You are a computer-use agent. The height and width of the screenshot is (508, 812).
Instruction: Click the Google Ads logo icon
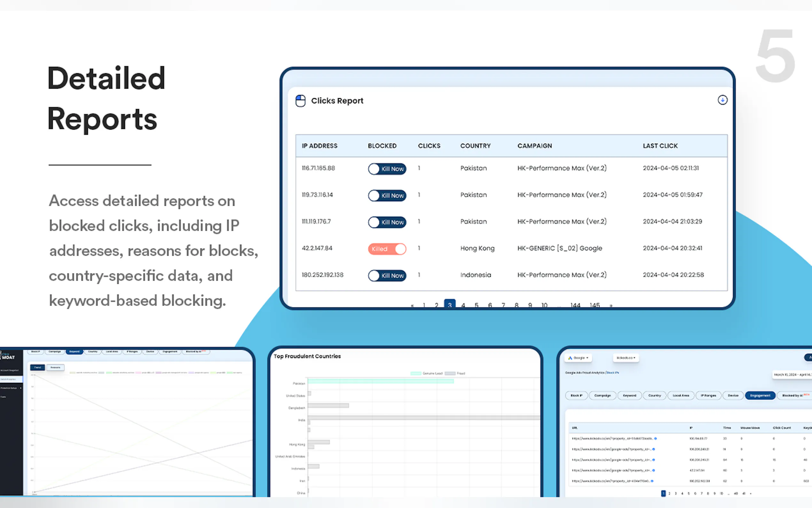570,358
